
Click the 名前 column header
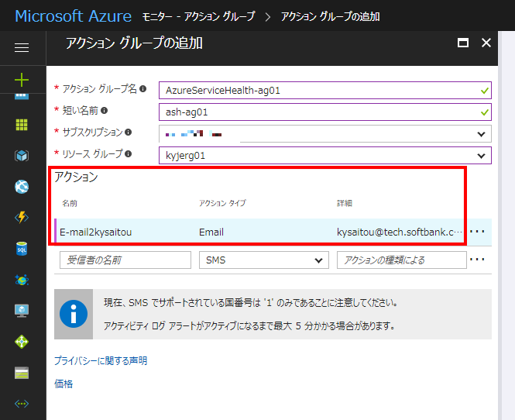[70, 204]
